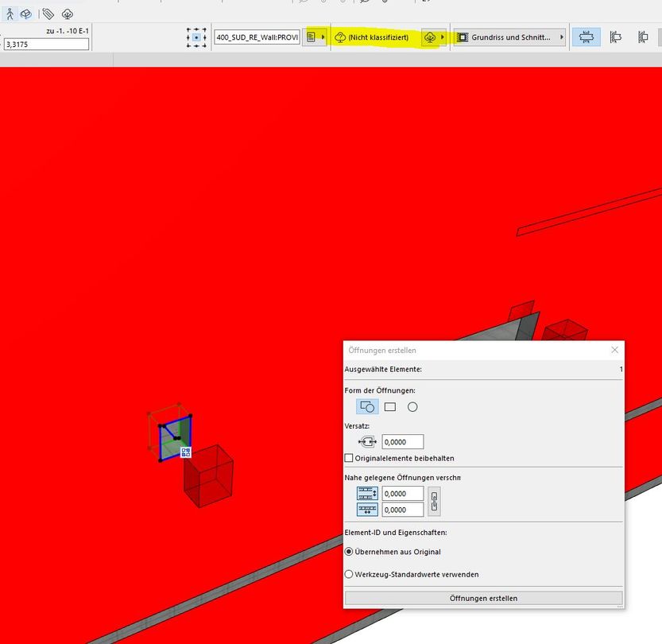Select Werkzeug-Standardwerte verwenden radio button
This screenshot has height=644, width=662.
pos(349,574)
